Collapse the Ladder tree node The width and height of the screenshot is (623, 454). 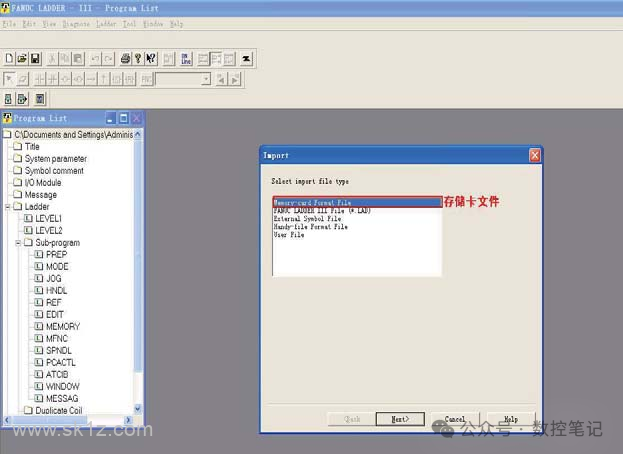[x=8, y=207]
